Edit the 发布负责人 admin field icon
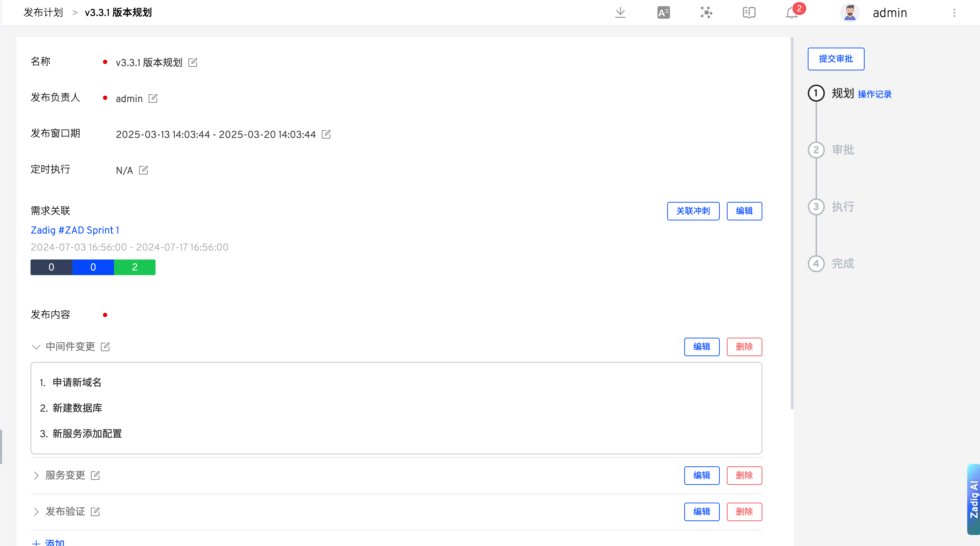 point(153,98)
